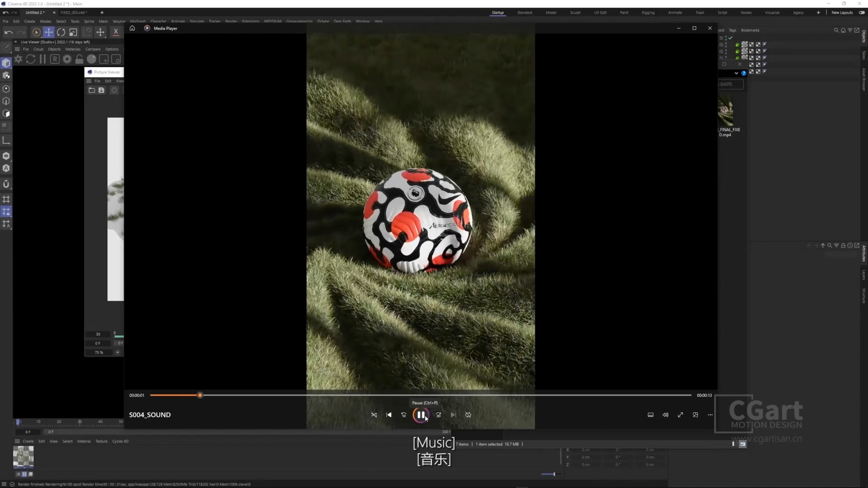This screenshot has width=868, height=488.
Task: Open the blue help question icon
Action: [744, 73]
